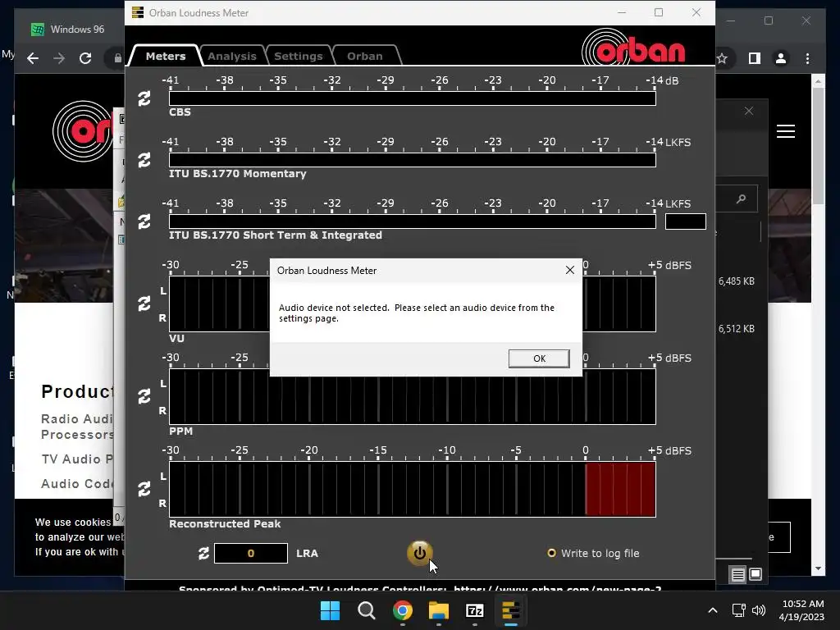Open 7-Zip from the taskbar
The width and height of the screenshot is (840, 630).
coord(475,610)
